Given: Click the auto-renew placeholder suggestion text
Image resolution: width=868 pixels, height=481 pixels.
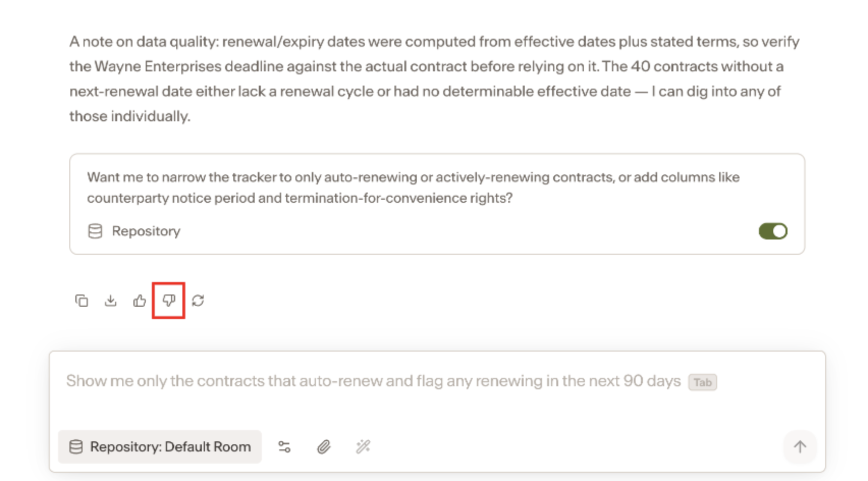Looking at the screenshot, I should [373, 381].
